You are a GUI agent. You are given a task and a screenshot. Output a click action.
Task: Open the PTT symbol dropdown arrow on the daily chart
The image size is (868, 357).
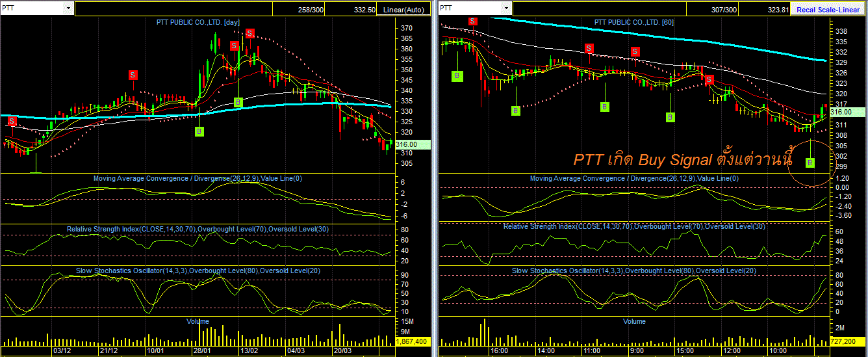(68, 8)
